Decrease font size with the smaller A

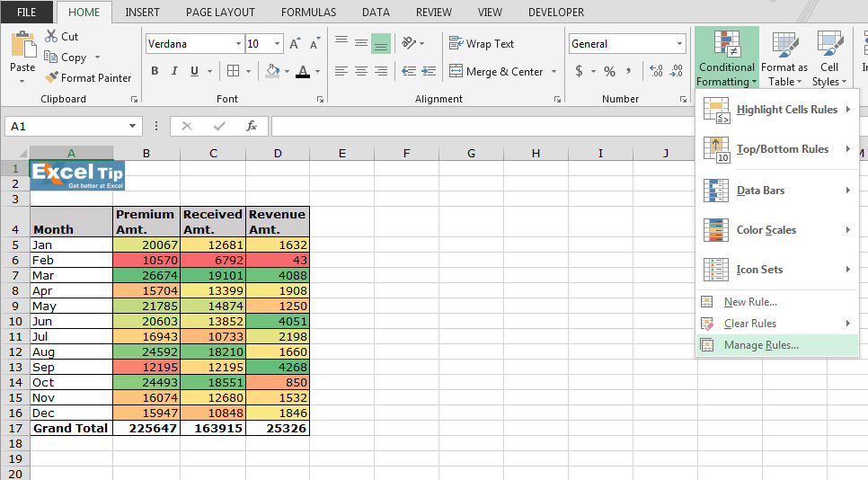click(x=314, y=44)
